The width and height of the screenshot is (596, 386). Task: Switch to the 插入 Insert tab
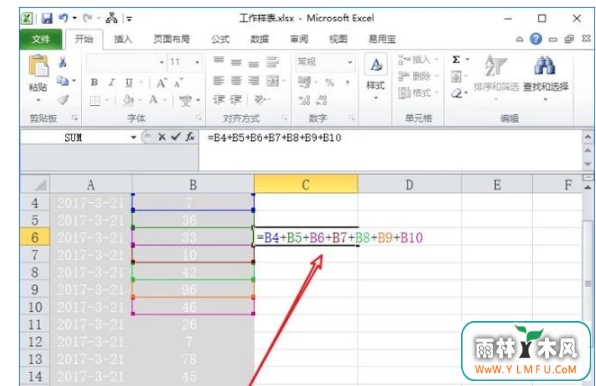123,39
